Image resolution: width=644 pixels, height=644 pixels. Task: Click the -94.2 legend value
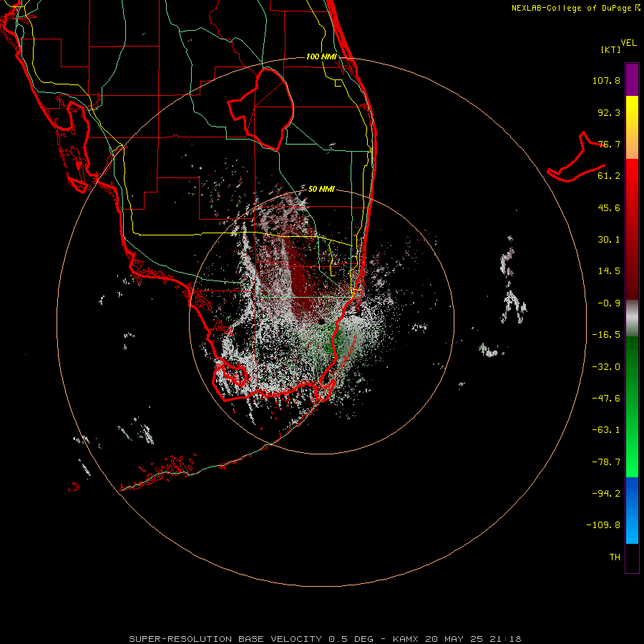coord(606,494)
